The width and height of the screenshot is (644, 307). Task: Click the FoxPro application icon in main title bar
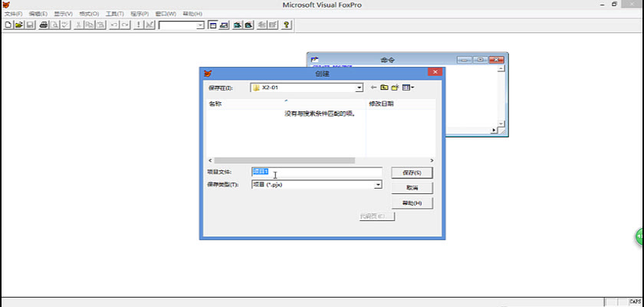5,5
